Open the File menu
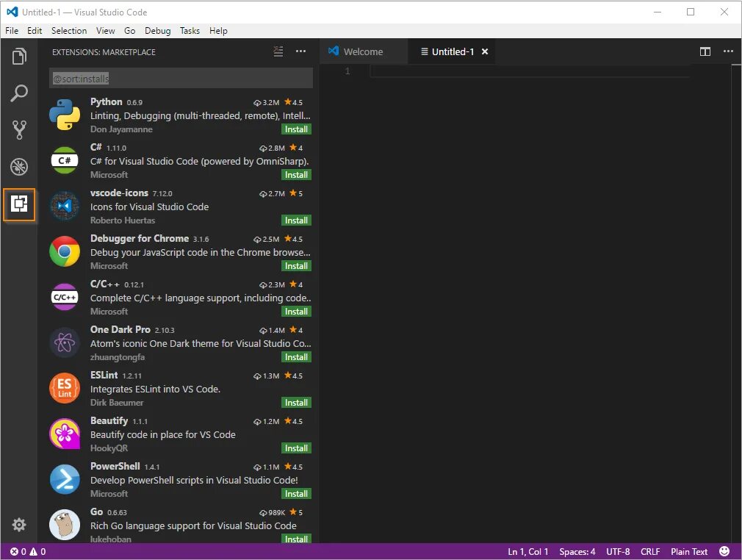Screen dimensions: 742x560 (12, 31)
